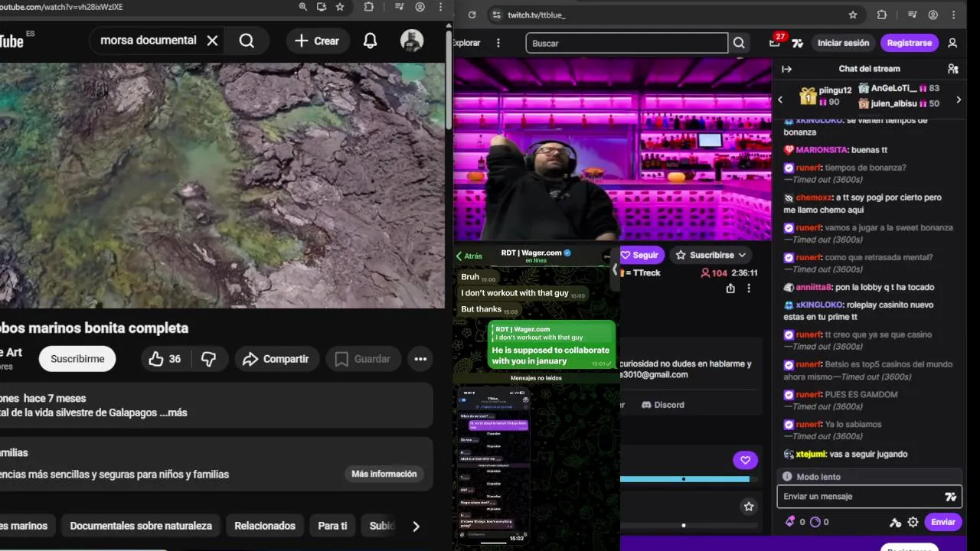This screenshot has height=551, width=980.
Task: Click the Suscribirme button on YouTube
Action: (x=77, y=359)
